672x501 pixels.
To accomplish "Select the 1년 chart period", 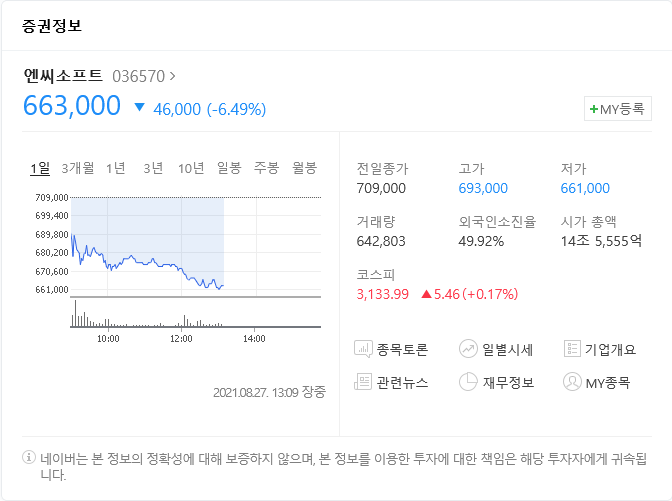I will (116, 168).
